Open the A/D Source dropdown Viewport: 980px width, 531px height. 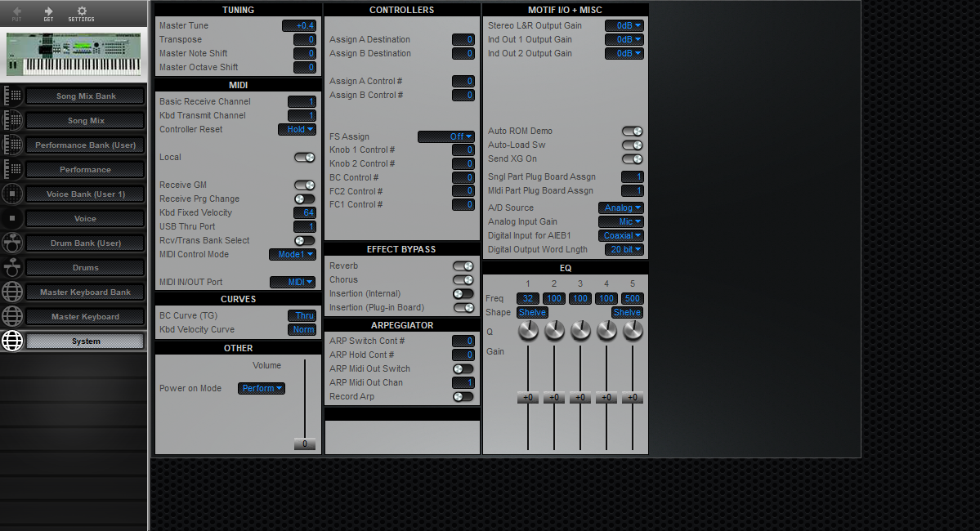click(620, 207)
